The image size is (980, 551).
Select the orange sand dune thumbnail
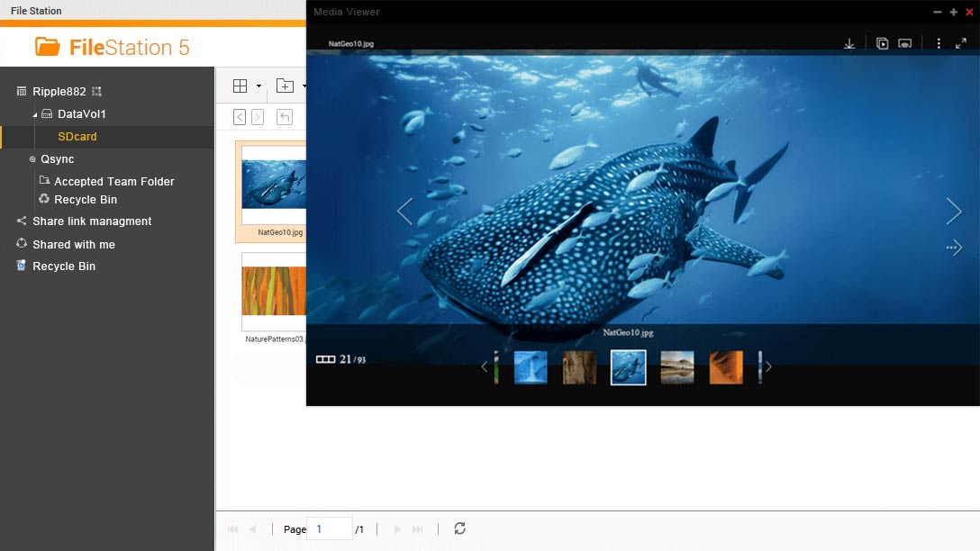[x=726, y=367]
